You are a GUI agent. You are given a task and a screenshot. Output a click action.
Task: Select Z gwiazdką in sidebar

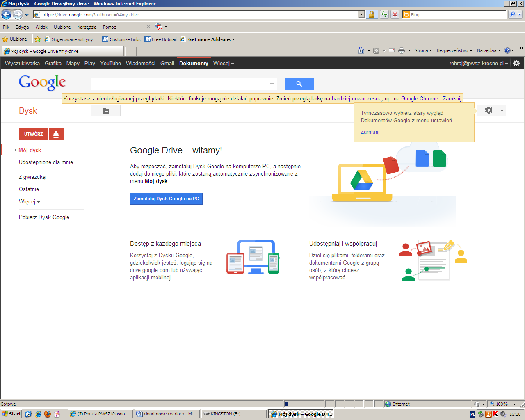[32, 177]
